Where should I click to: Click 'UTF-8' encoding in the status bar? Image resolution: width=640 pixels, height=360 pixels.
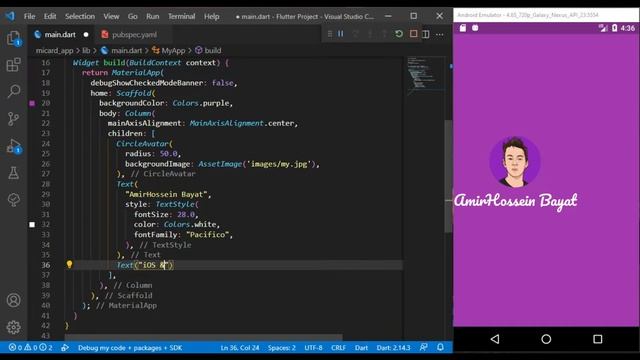(313, 348)
